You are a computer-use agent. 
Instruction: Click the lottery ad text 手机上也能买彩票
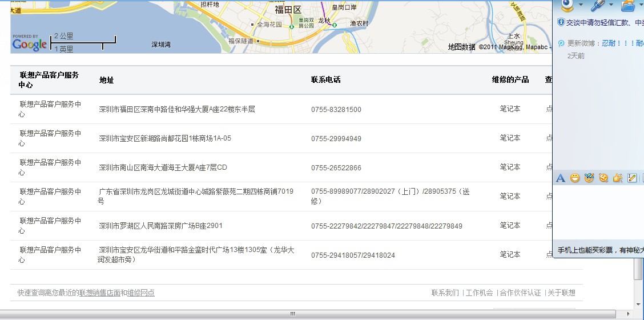(x=585, y=250)
